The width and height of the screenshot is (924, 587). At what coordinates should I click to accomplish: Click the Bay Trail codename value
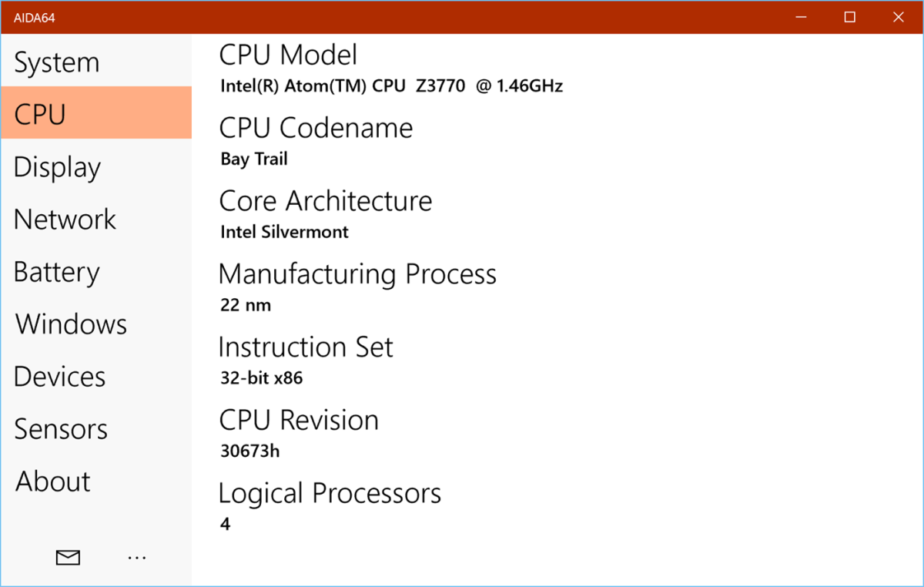pos(254,159)
